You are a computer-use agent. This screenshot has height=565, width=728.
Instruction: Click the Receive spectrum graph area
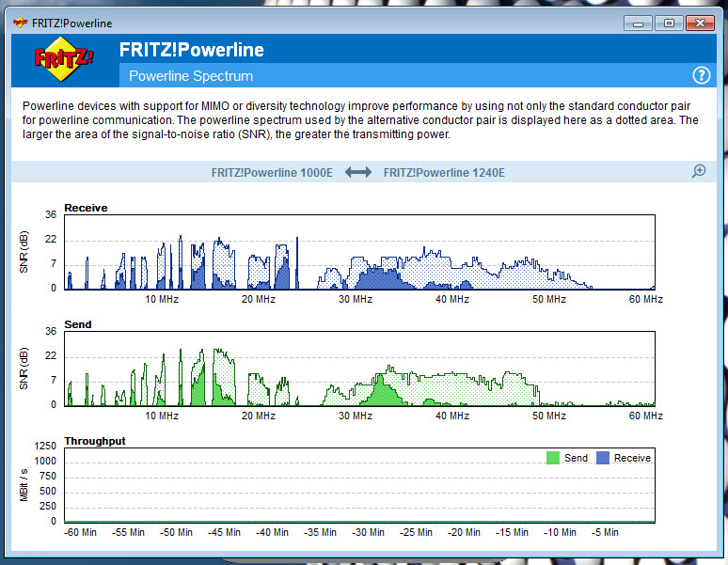click(359, 252)
